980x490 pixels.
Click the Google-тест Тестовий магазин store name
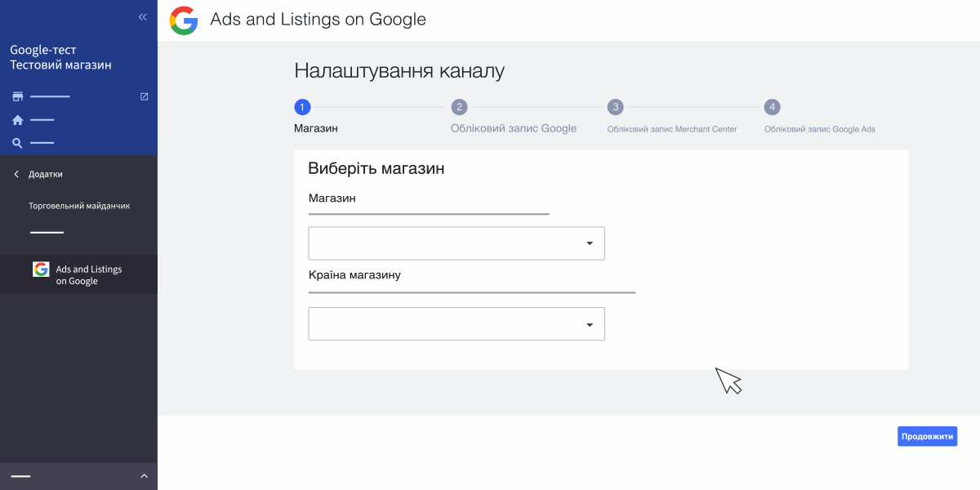pyautogui.click(x=60, y=57)
